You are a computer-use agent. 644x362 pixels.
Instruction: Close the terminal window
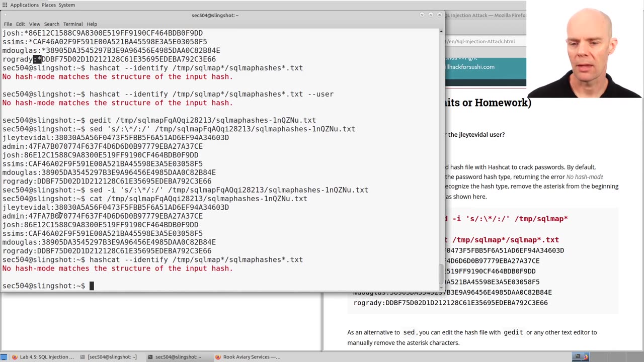click(439, 15)
